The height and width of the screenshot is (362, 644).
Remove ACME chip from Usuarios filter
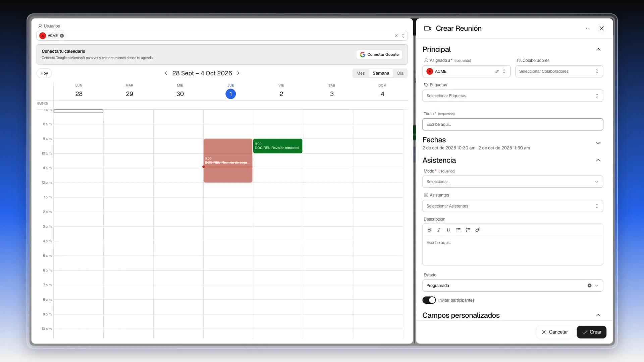[x=62, y=36]
